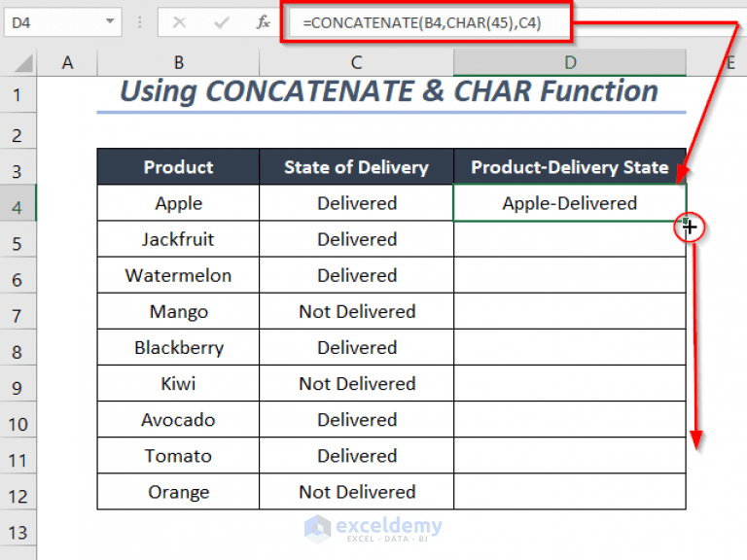
Task: Click the fill handle of cell D4
Action: (x=686, y=221)
